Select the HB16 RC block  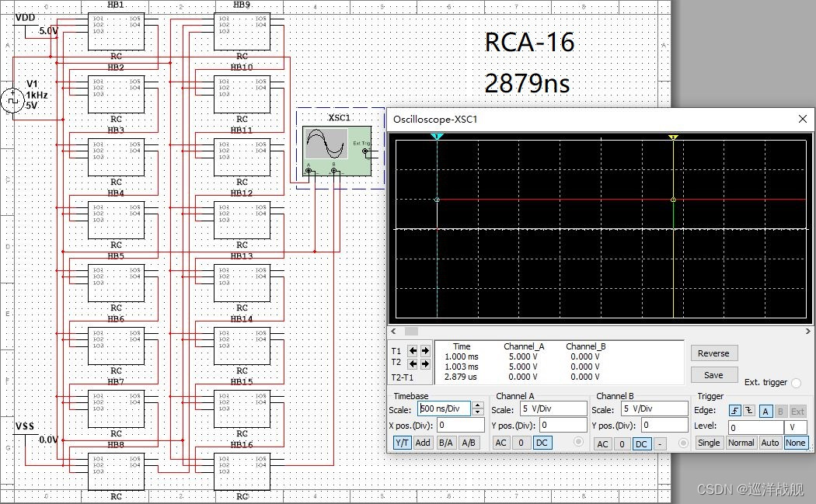[242, 471]
